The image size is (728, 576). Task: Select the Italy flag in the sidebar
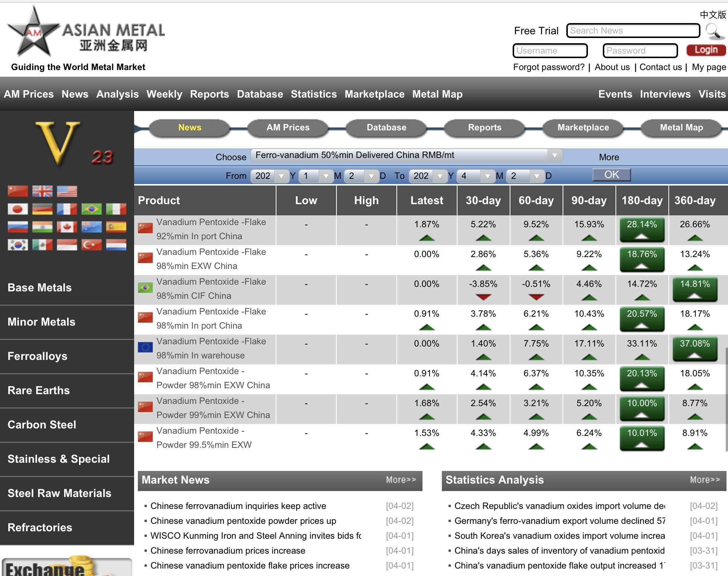click(x=116, y=209)
